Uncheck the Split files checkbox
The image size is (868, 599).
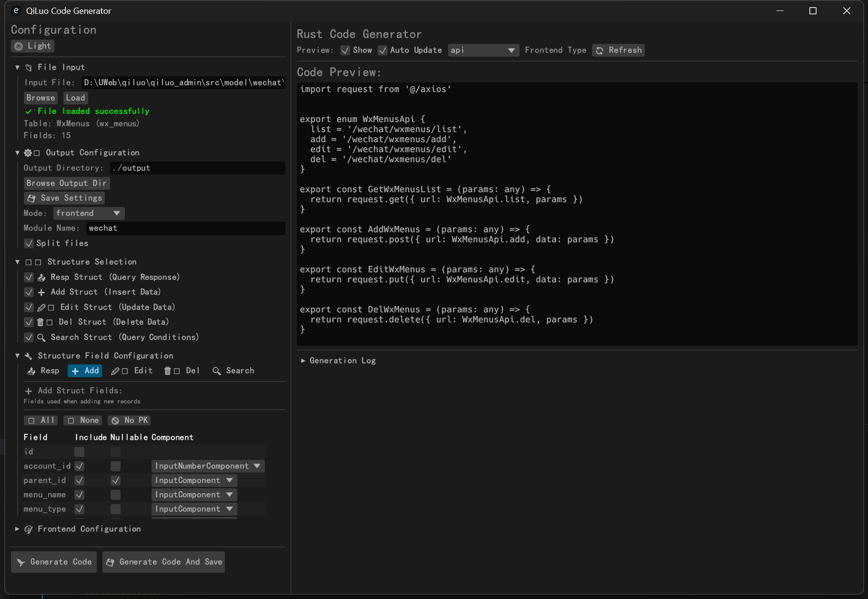click(29, 244)
